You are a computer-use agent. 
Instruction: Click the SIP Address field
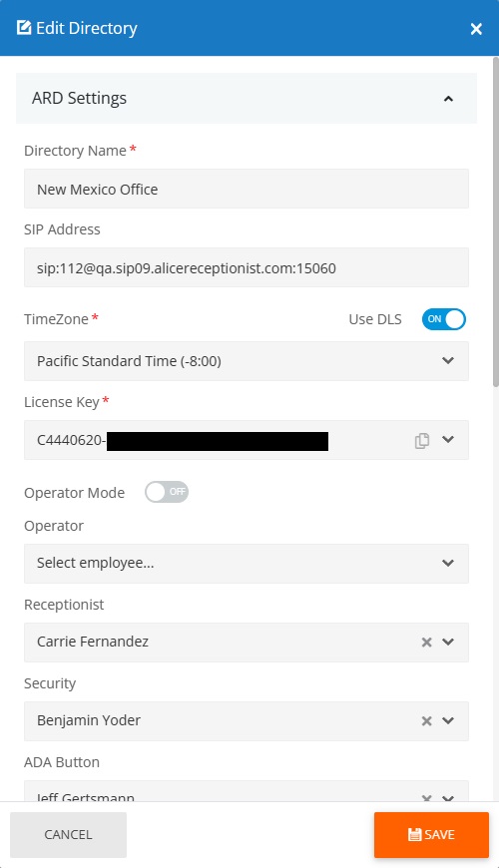coord(247,267)
